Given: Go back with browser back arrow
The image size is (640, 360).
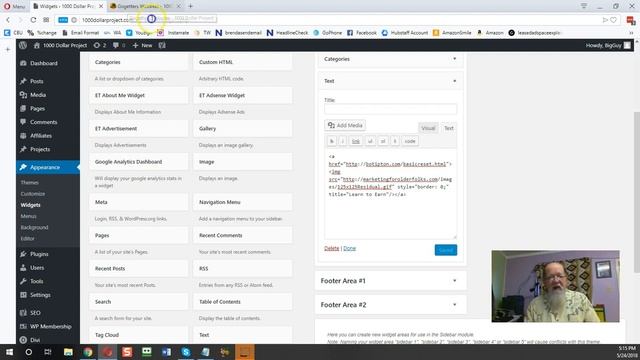Looking at the screenshot, I should [8, 20].
